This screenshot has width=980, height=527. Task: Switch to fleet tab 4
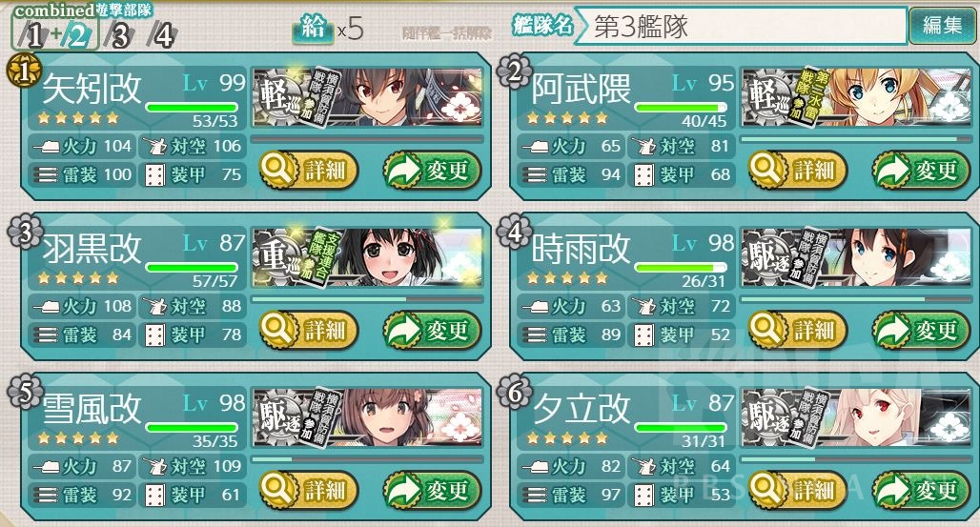click(162, 35)
